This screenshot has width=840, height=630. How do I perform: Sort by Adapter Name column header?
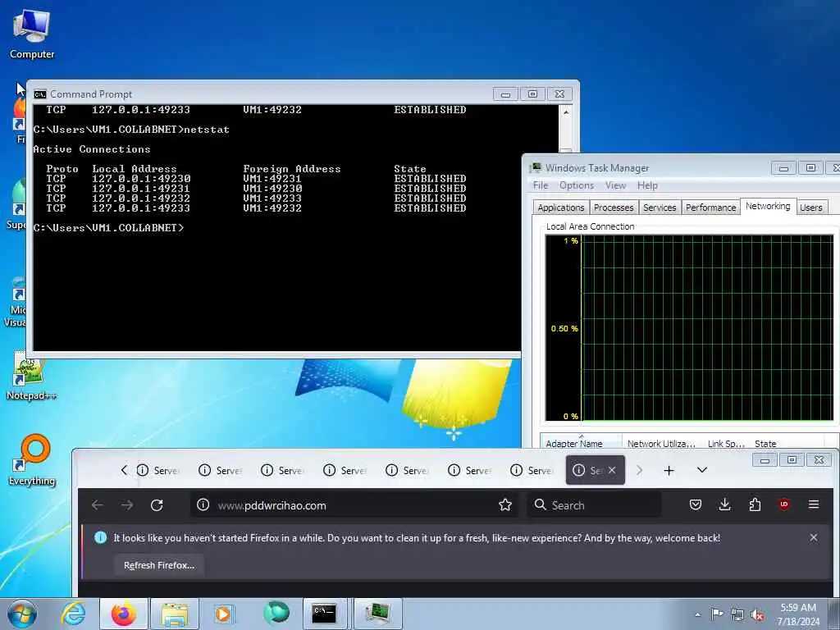pyautogui.click(x=582, y=442)
